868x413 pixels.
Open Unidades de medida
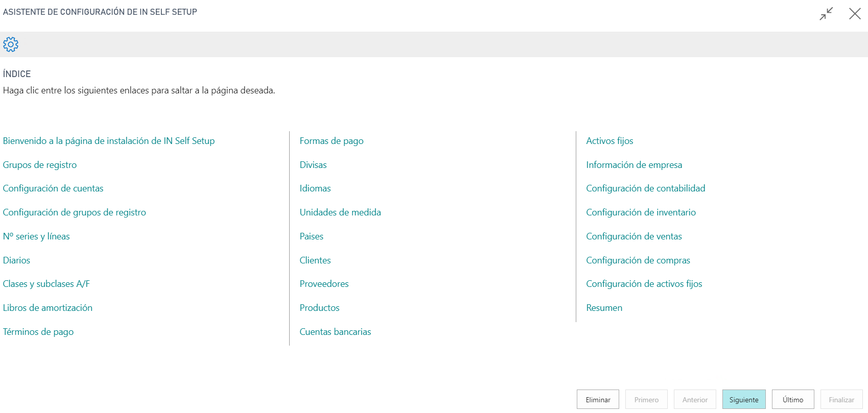[x=340, y=212]
